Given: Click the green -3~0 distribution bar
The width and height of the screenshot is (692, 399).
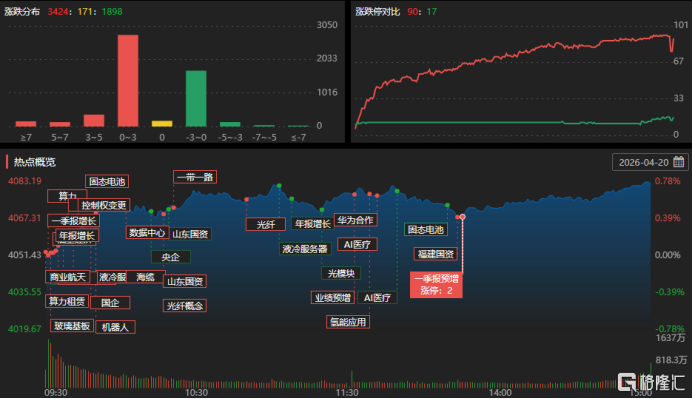Looking at the screenshot, I should (x=196, y=98).
